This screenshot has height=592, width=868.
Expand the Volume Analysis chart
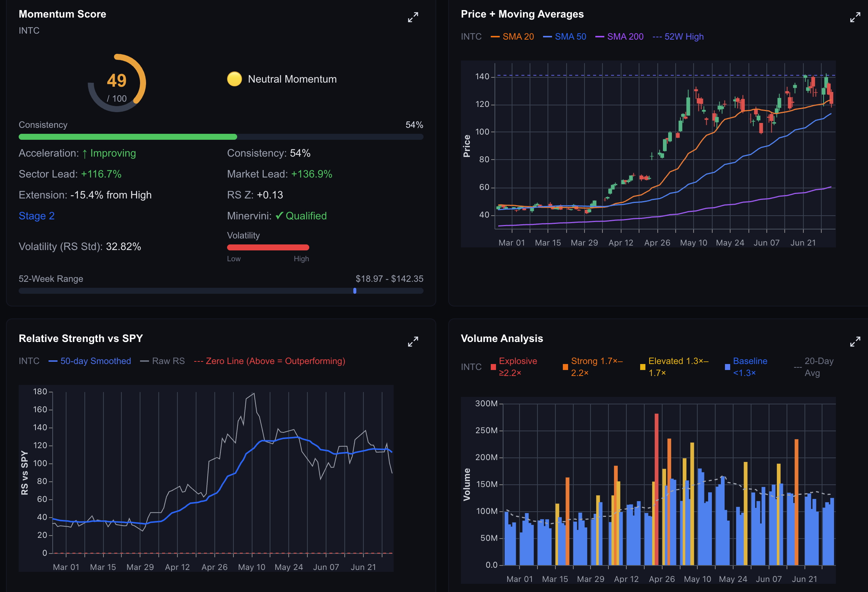855,342
